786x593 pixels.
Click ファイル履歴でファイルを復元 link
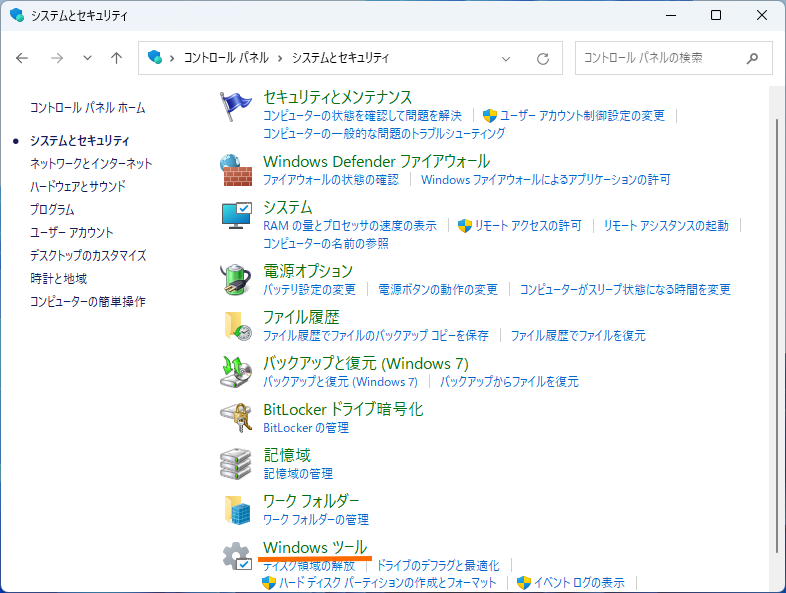point(578,335)
